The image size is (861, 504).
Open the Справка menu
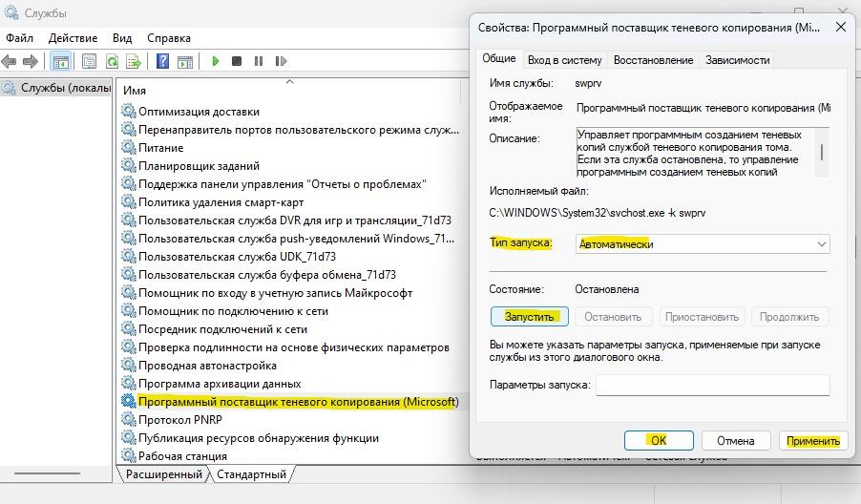[169, 38]
